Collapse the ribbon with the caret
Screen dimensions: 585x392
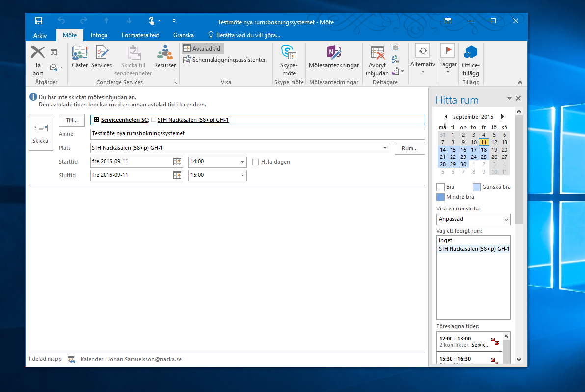(x=520, y=82)
